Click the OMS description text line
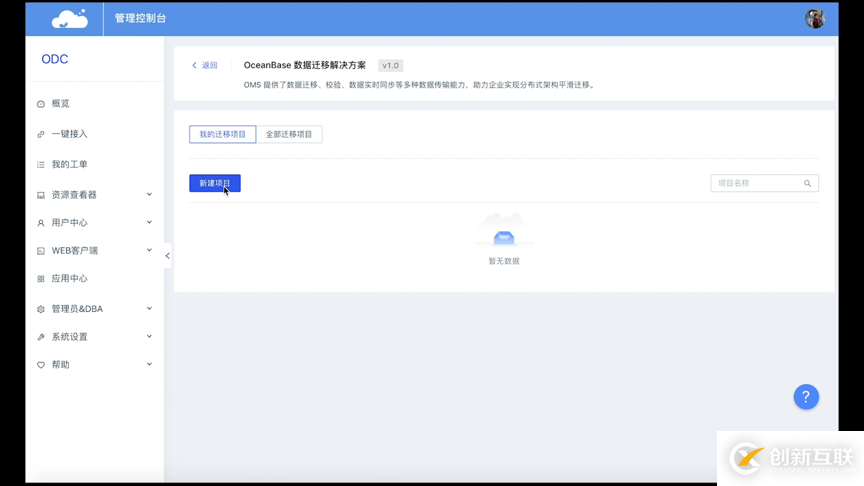This screenshot has width=864, height=486. tap(420, 85)
